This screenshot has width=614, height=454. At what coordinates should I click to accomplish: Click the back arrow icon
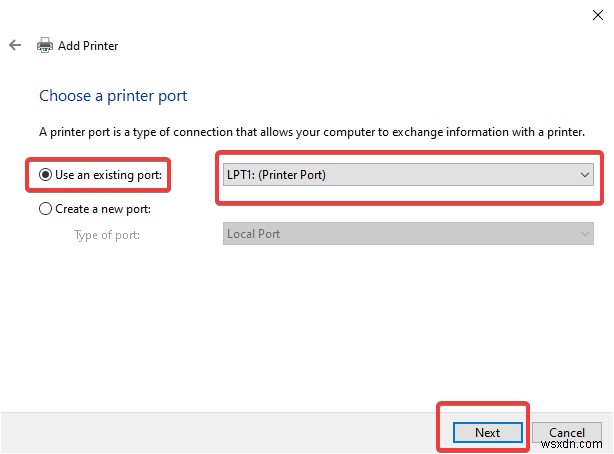[x=15, y=45]
